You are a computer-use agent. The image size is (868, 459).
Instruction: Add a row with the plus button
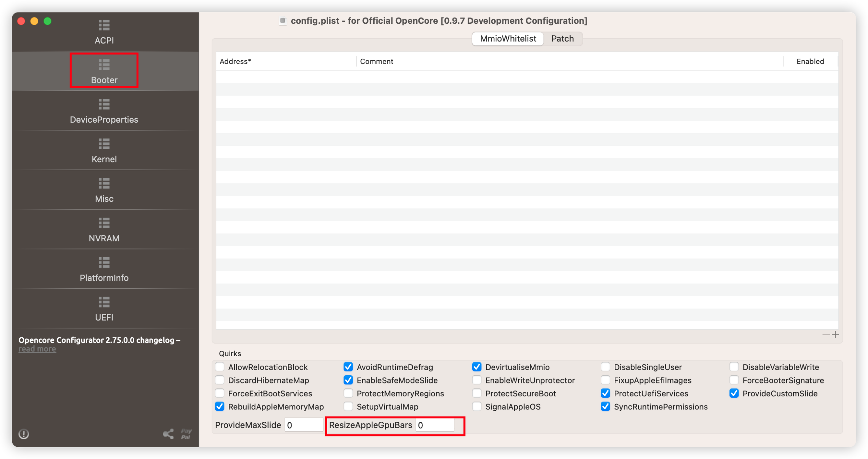tap(835, 335)
